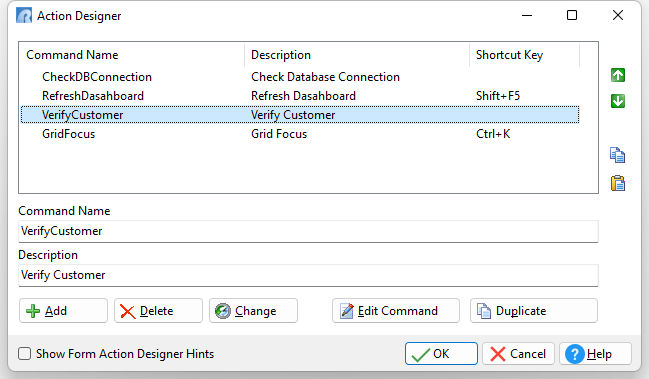The height and width of the screenshot is (379, 649).
Task: Close the Action Designer window
Action: coord(618,15)
